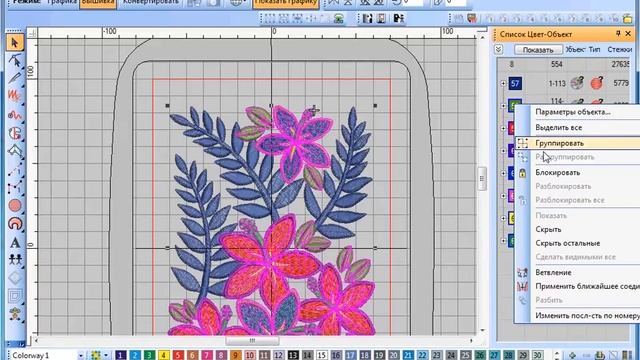The image size is (640, 360).
Task: Click the Ветвление branching icon
Action: [522, 272]
